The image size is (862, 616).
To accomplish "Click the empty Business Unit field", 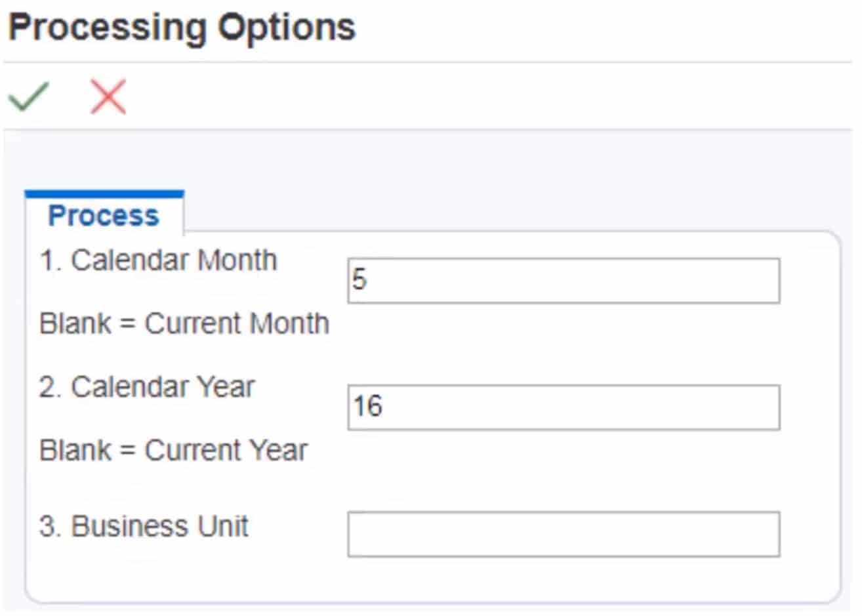I will [564, 533].
